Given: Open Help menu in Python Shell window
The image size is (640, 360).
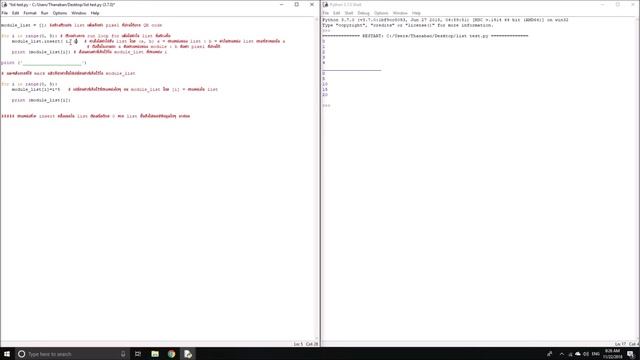Looking at the screenshot, I should [416, 13].
